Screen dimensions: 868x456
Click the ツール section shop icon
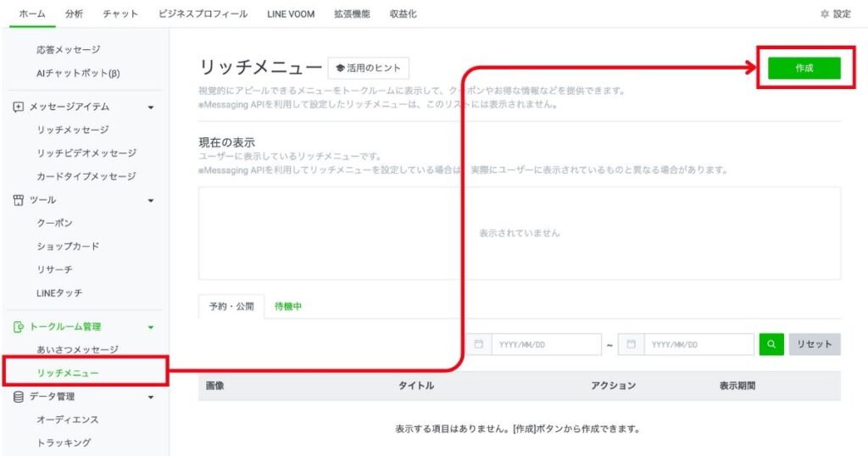tap(19, 200)
